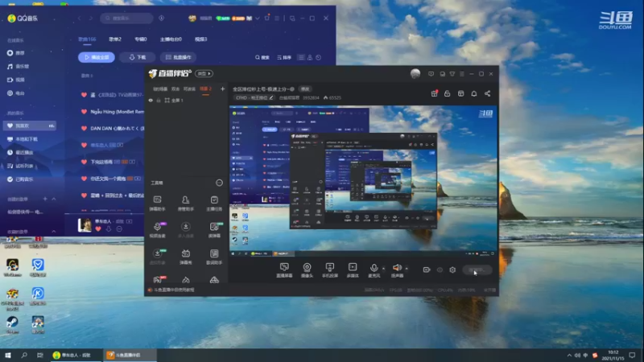Viewport: 644px width, 362px height.
Task: Switch to 专辑0 tab in QQ音乐
Action: coord(140,39)
